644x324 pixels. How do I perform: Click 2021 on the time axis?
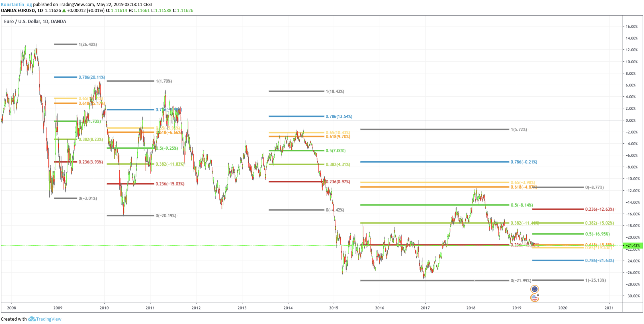point(609,308)
